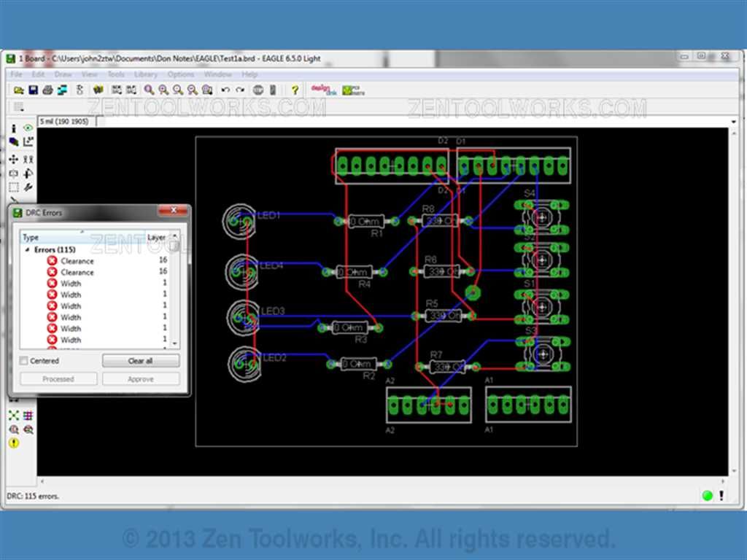Enable the Centered checkbox
This screenshot has width=747, height=560.
coord(24,361)
